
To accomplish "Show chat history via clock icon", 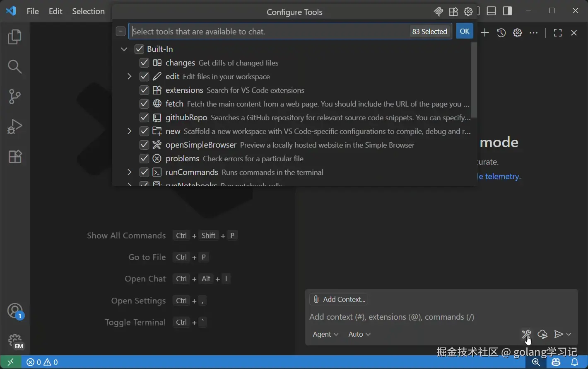I will click(x=501, y=32).
